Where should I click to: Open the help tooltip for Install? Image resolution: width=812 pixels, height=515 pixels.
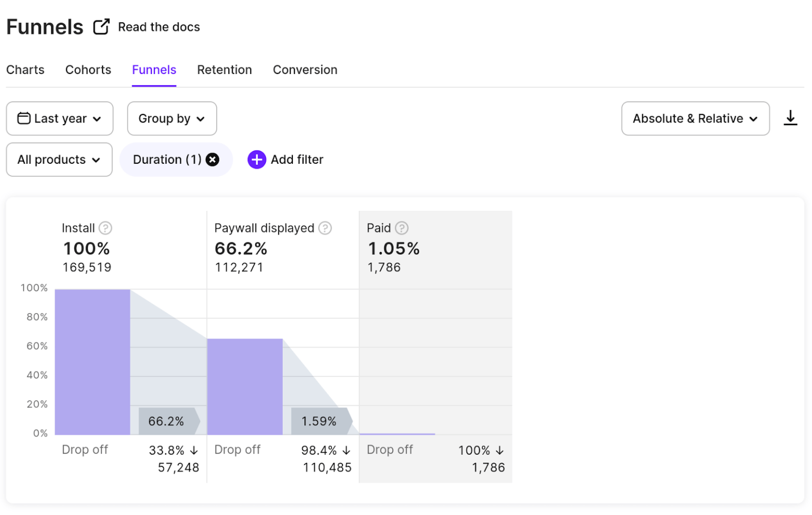(x=106, y=228)
